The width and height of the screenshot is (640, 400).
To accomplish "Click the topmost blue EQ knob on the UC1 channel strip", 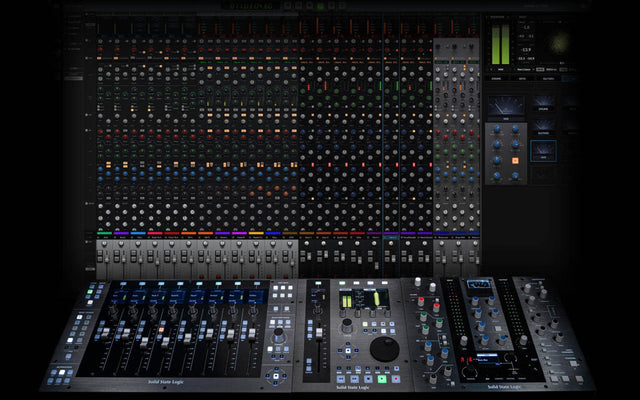I will tap(428, 346).
